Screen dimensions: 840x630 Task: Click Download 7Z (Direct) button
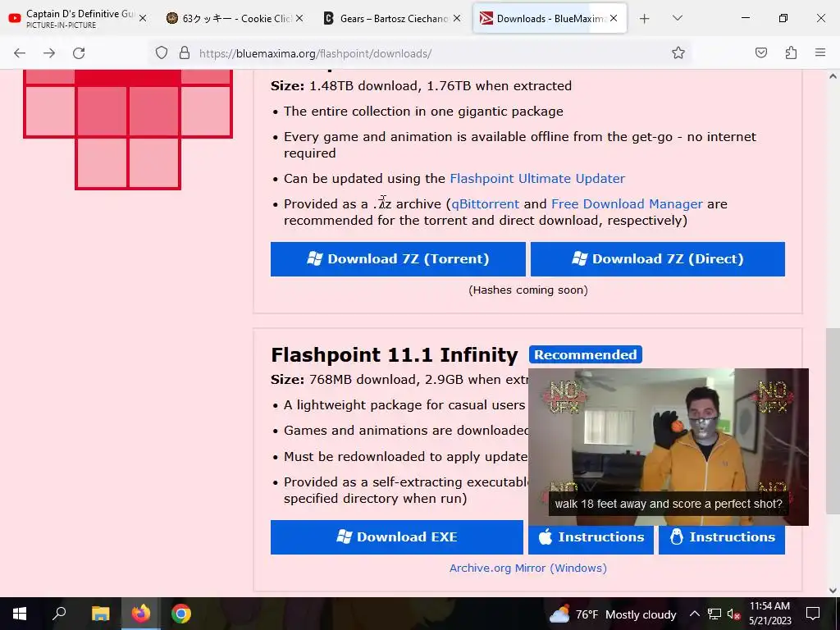(x=658, y=259)
